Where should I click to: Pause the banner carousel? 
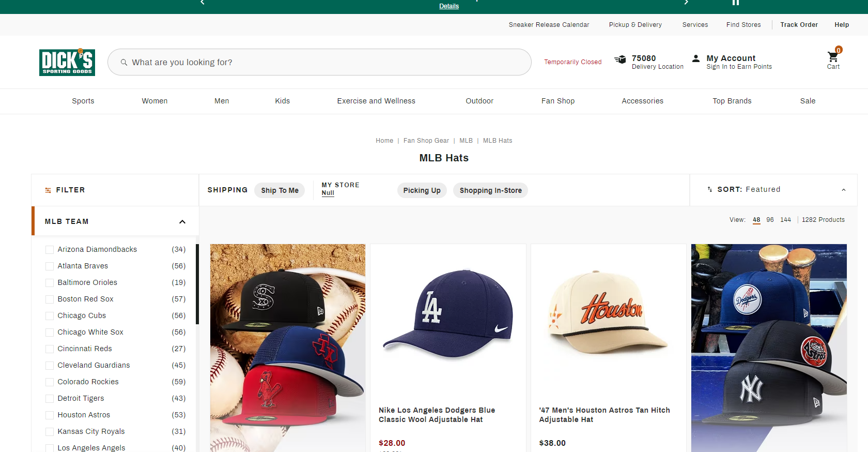[735, 3]
